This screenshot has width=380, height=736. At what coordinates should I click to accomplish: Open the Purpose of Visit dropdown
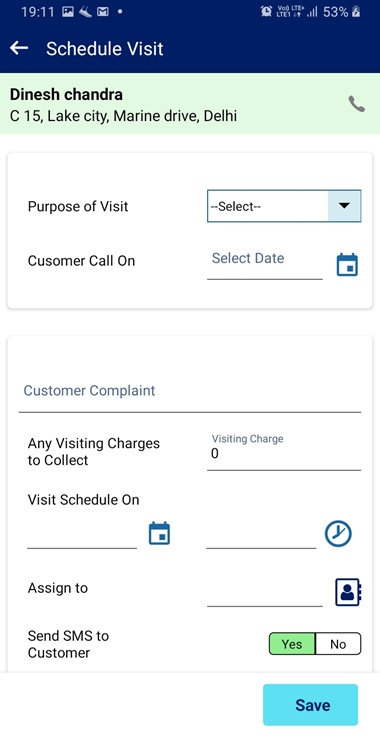coord(284,206)
